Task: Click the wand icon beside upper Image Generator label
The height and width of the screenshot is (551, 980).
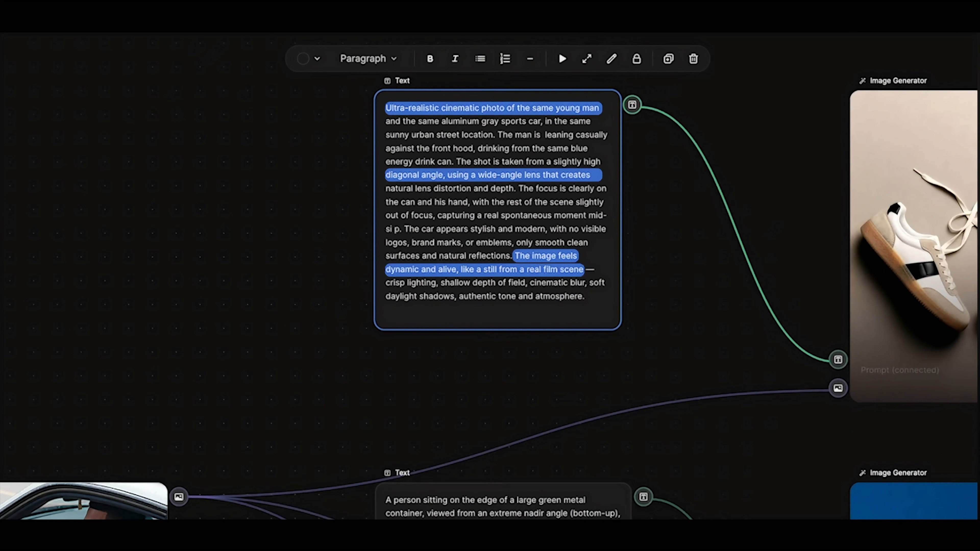Action: pyautogui.click(x=862, y=81)
